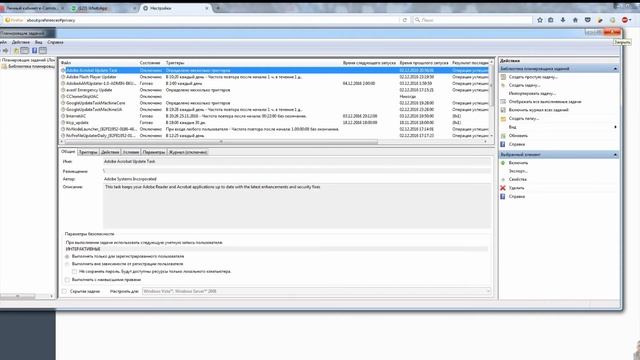Open the View menu in the menu bar

tap(38, 42)
